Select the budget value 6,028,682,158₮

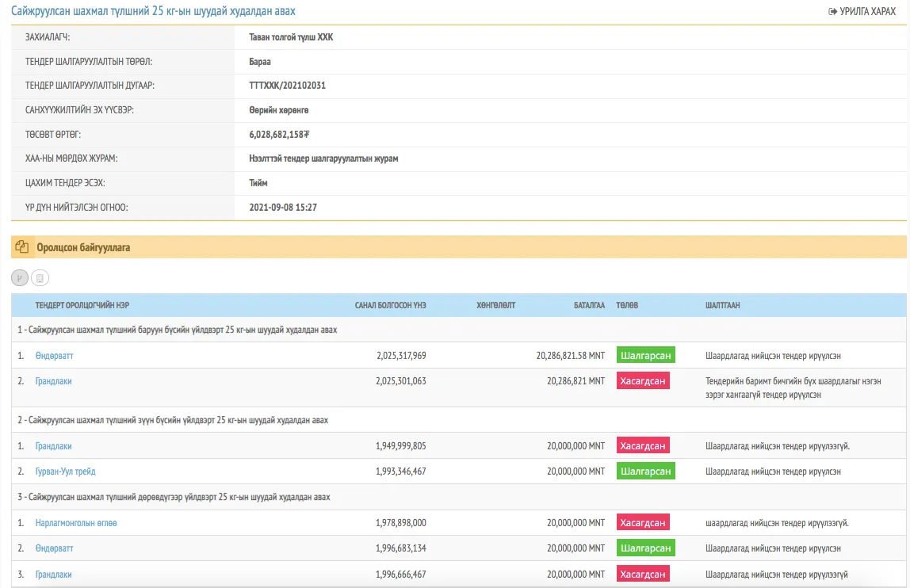click(x=279, y=135)
